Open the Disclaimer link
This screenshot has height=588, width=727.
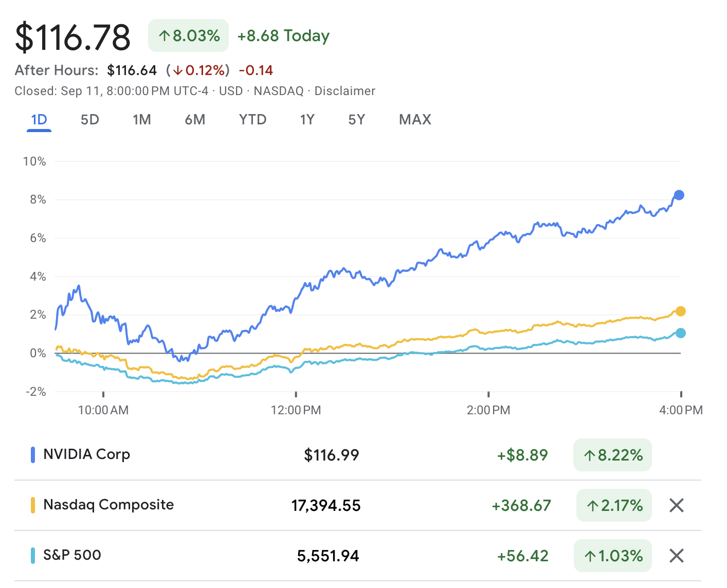(344, 91)
